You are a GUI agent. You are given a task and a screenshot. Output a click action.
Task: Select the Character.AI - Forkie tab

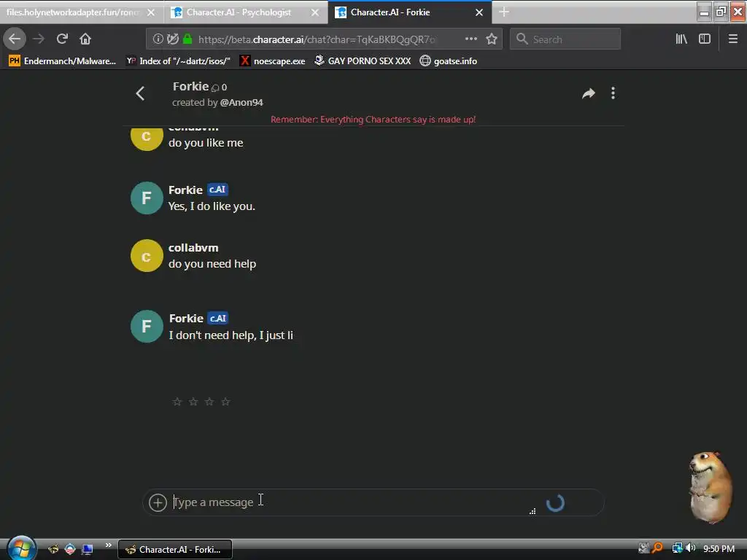point(390,12)
